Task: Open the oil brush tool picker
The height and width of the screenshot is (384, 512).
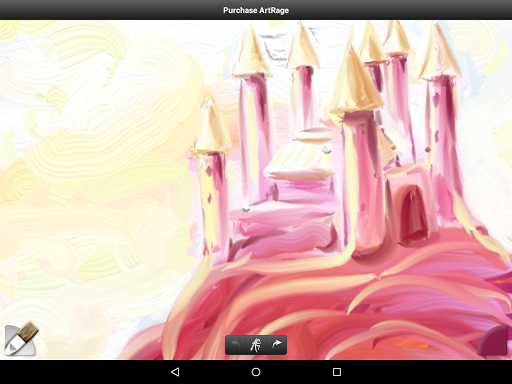Action: point(21,339)
